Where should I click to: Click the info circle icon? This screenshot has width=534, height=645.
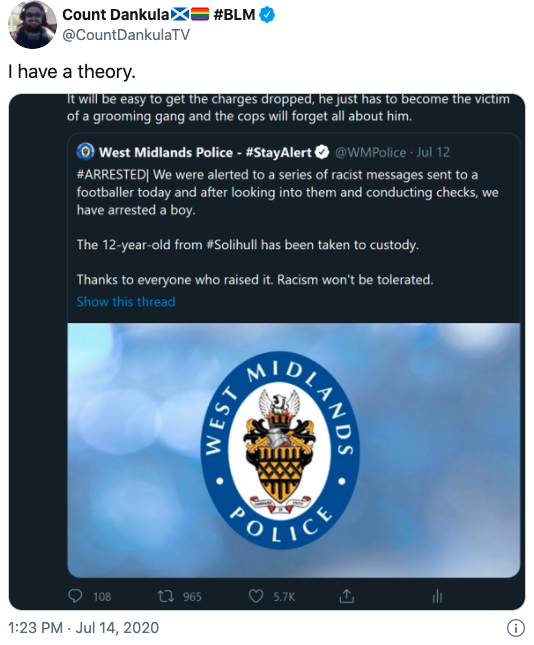516,628
